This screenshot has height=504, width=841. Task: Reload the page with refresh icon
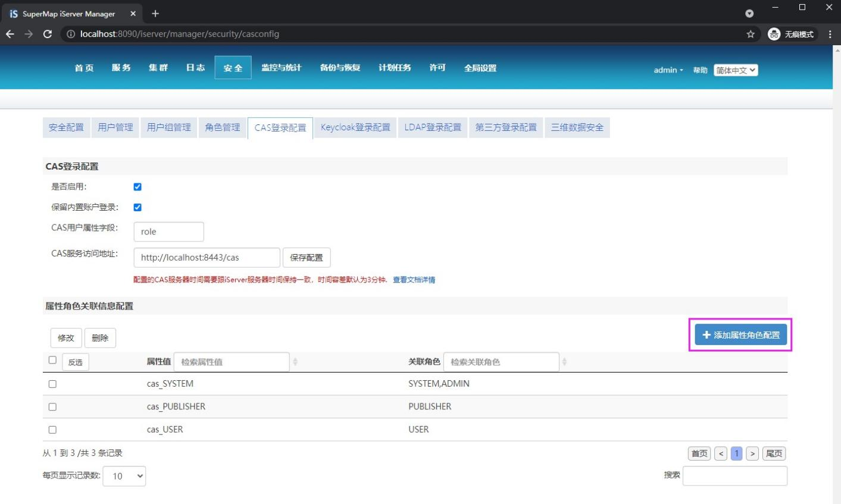click(x=48, y=34)
